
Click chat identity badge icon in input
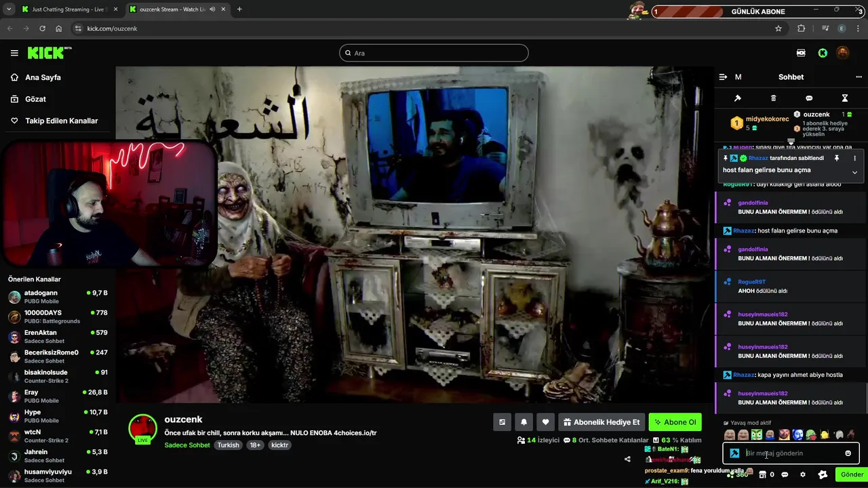[x=734, y=453]
